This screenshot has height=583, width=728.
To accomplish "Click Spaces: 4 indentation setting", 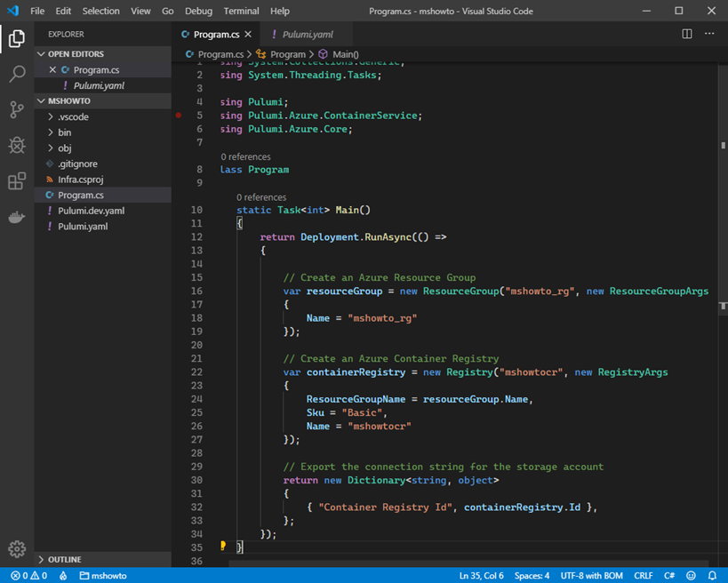I will click(532, 576).
